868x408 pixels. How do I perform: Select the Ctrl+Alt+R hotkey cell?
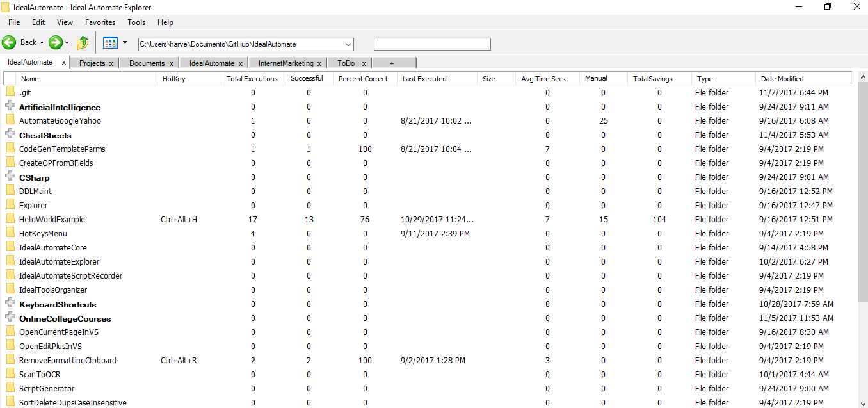[x=179, y=360]
